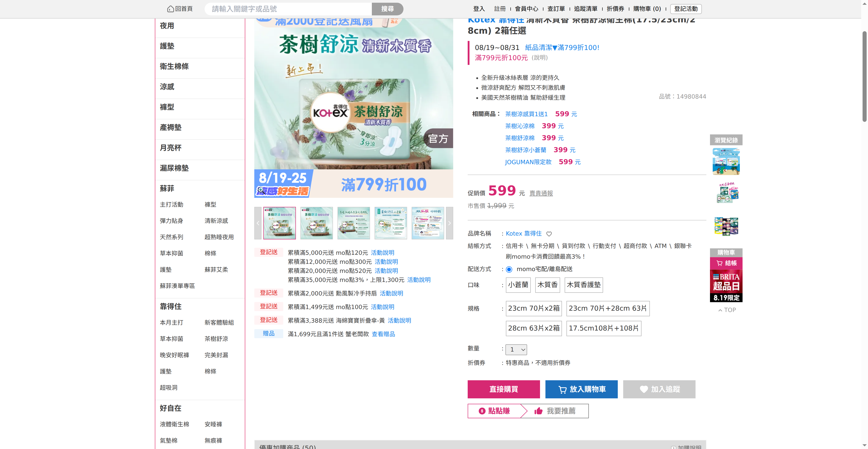Open the 數量 quantity dropdown

click(x=516, y=350)
